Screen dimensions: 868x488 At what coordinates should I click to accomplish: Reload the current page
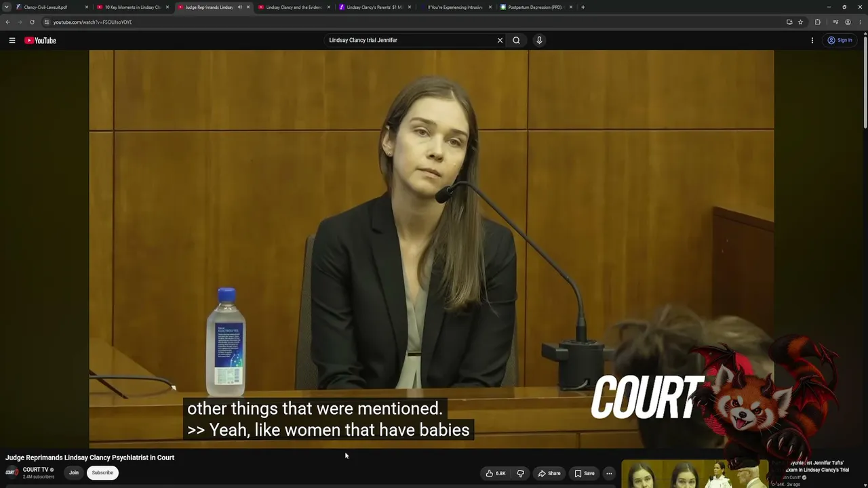(32, 22)
